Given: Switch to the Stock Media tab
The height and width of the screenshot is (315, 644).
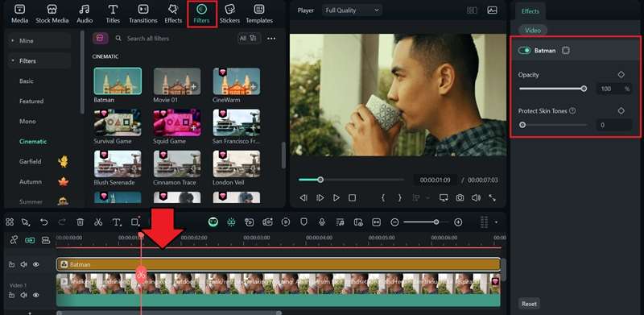Looking at the screenshot, I should [52, 14].
